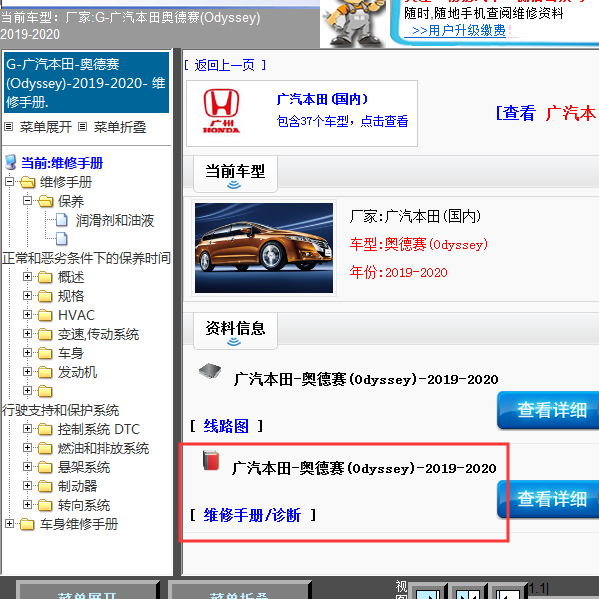This screenshot has width=599, height=599.
Task: Collapse the 维修手册 root folder
Action: point(10,181)
